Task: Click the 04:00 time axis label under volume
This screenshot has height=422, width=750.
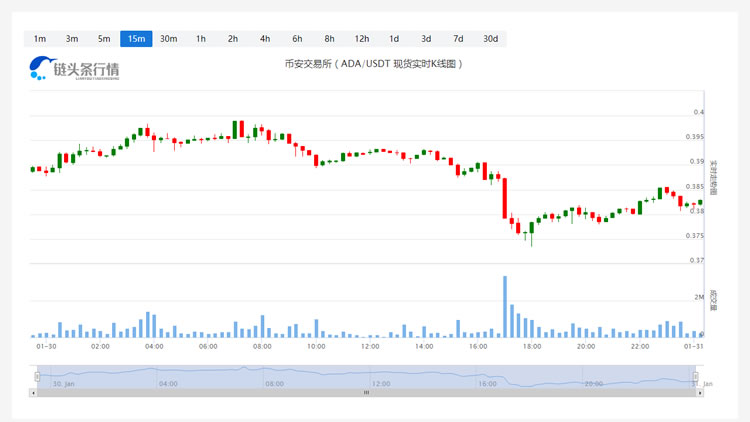Action: (x=154, y=346)
